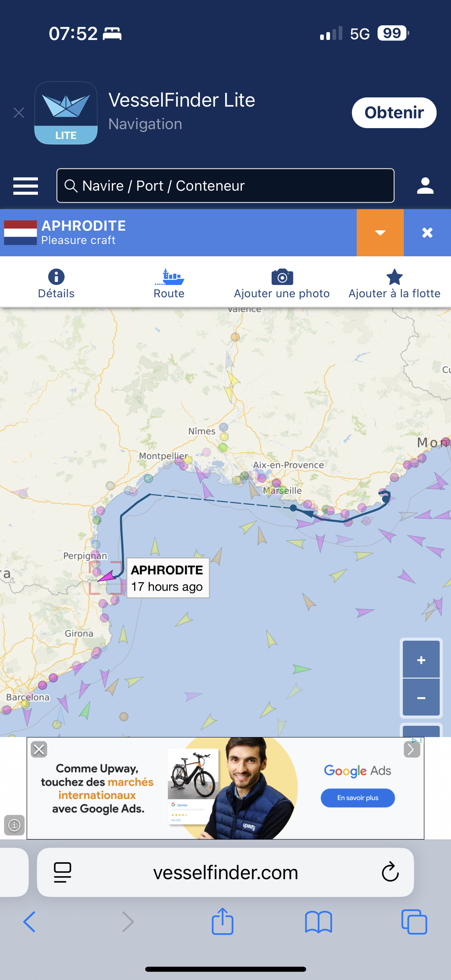451x980 pixels.
Task: Close the APHRODITE vessel panel
Action: pyautogui.click(x=427, y=233)
